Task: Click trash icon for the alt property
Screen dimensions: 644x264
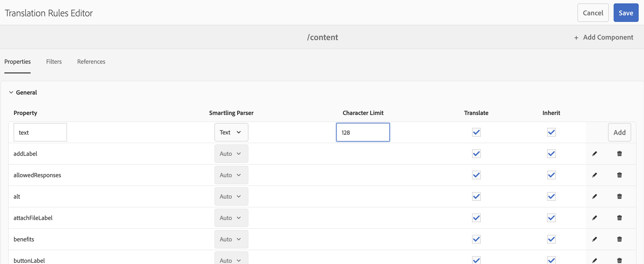Action: tap(619, 196)
